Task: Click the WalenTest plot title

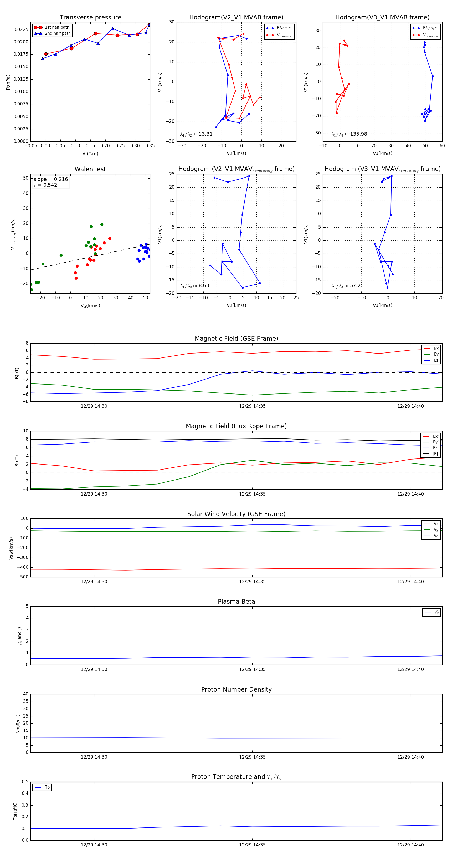Action: 90,169
